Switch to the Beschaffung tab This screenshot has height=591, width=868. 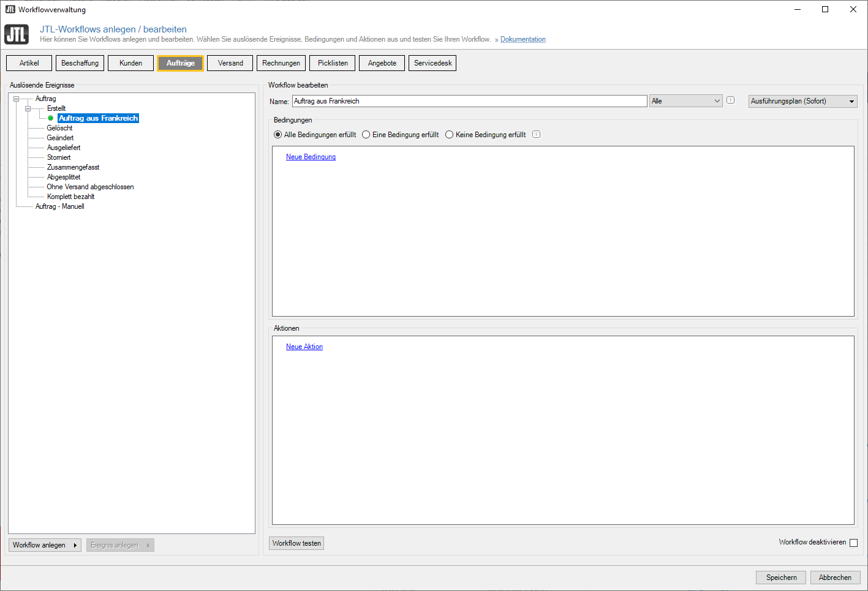80,63
